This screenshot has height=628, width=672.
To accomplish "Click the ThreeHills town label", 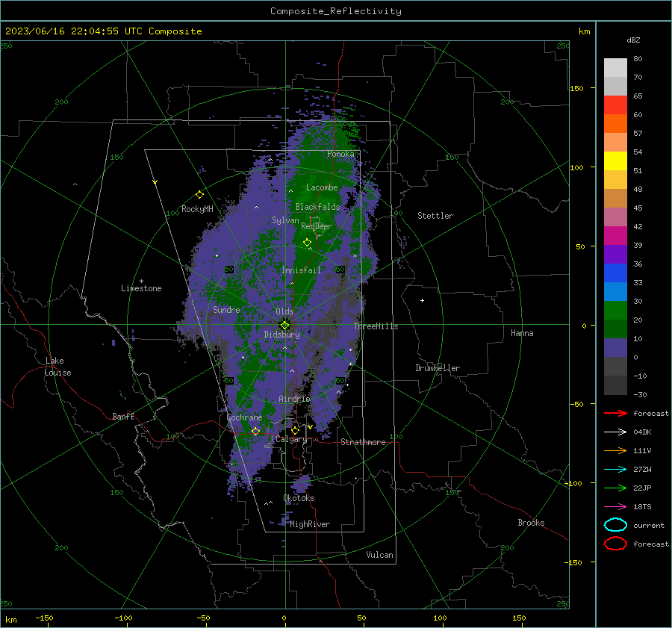I will point(376,326).
